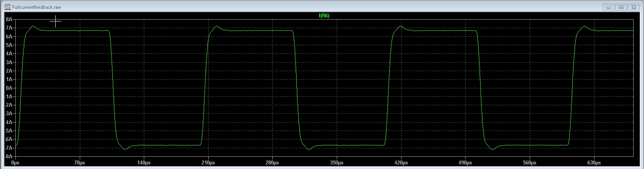Click the LTspice waveform window icon
The width and height of the screenshot is (644, 169).
[8, 7]
